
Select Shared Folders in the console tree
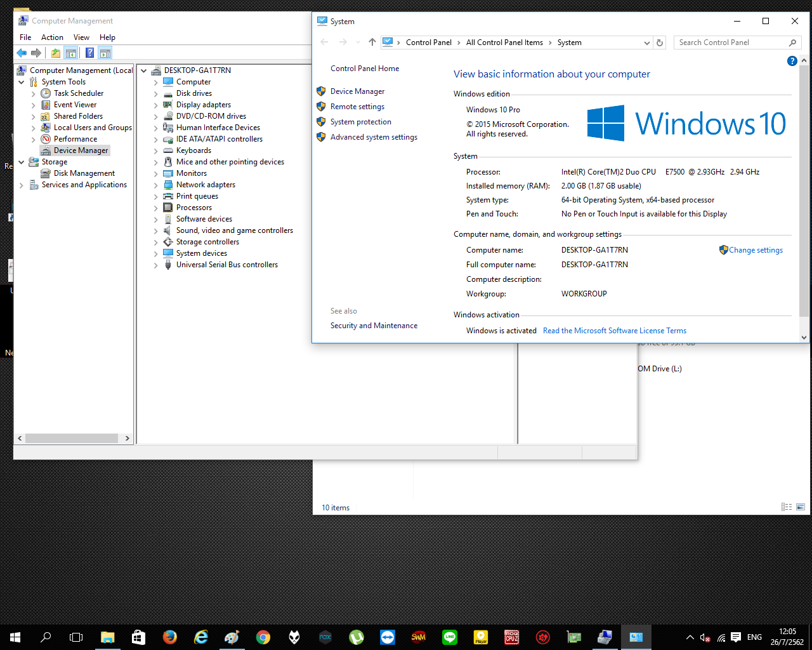[78, 116]
